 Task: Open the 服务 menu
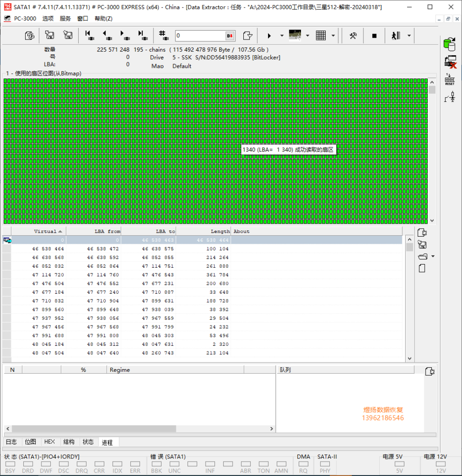[65, 19]
